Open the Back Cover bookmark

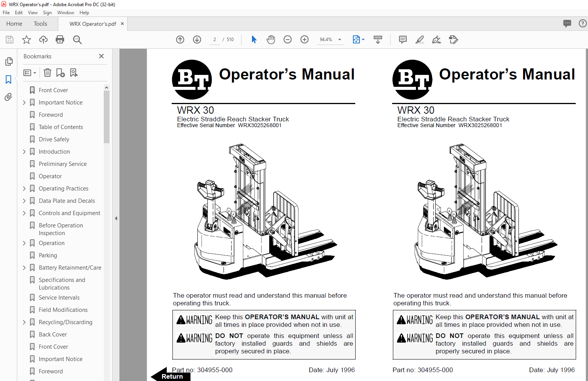tap(53, 335)
